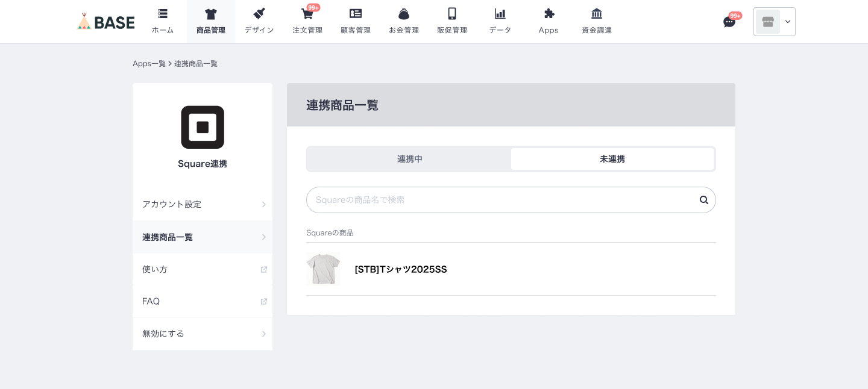868x389 pixels.
Task: Click the Square連携 title text
Action: 203,164
